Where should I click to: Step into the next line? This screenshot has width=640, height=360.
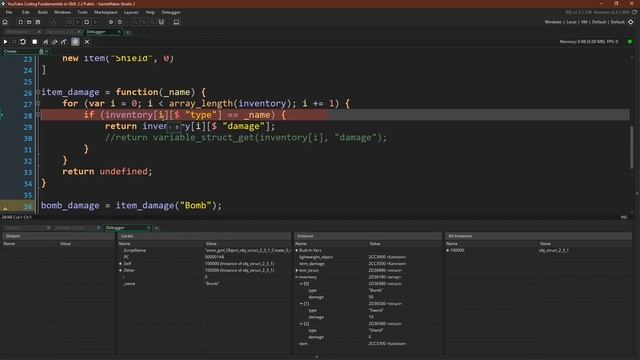(45, 42)
